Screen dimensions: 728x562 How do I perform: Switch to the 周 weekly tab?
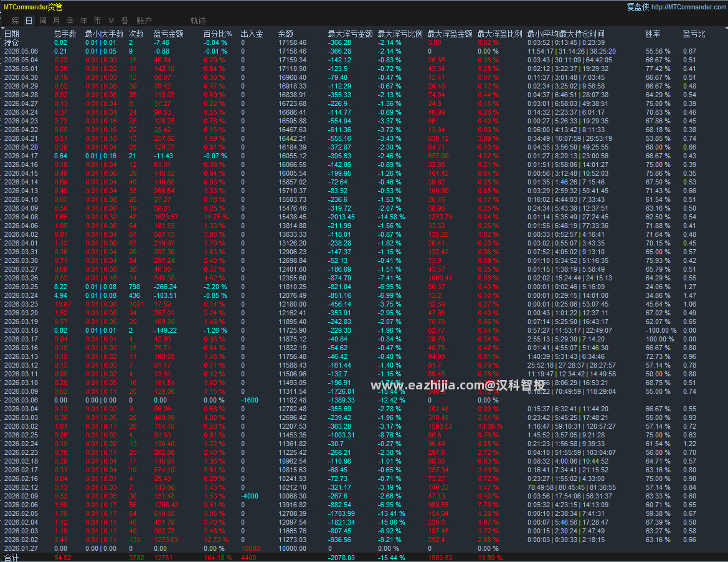(43, 21)
